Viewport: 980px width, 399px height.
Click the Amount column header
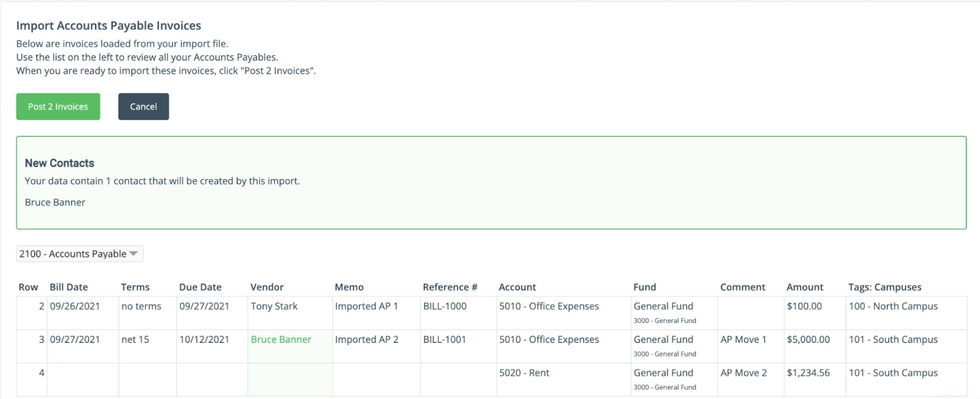tap(805, 287)
